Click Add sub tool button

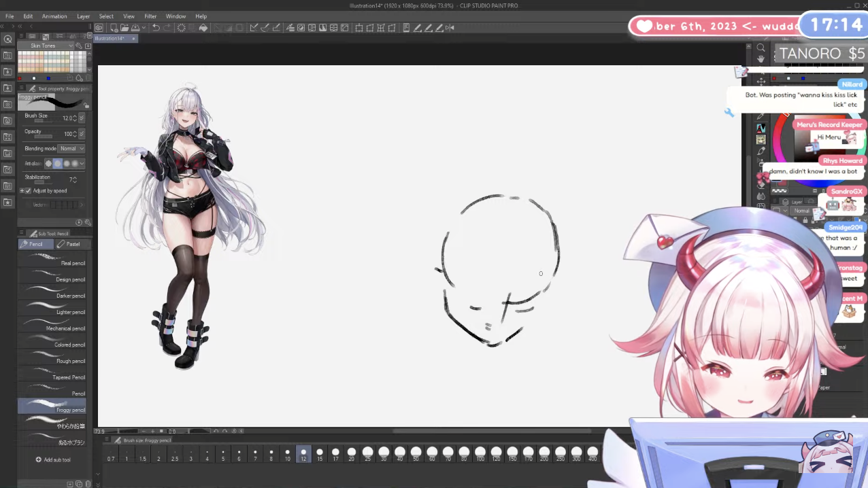point(52,459)
